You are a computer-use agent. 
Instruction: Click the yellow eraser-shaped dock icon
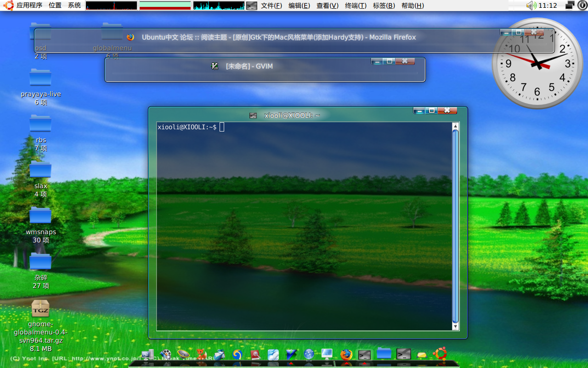[422, 355]
